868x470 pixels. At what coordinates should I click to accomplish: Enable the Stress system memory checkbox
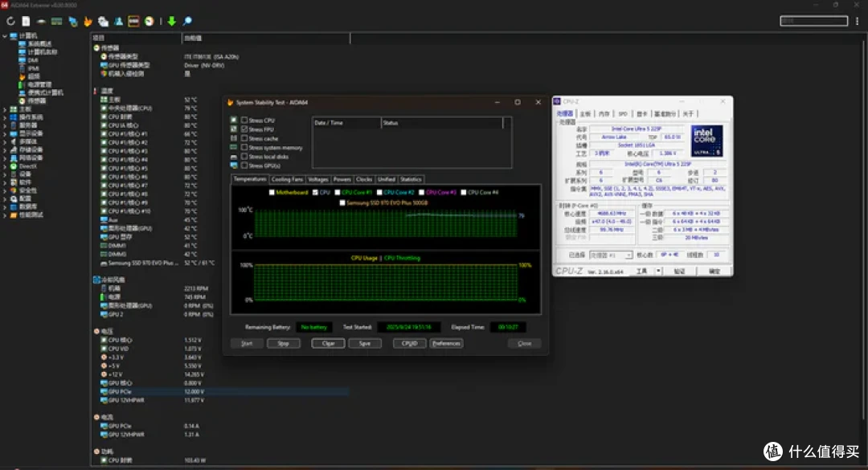244,147
